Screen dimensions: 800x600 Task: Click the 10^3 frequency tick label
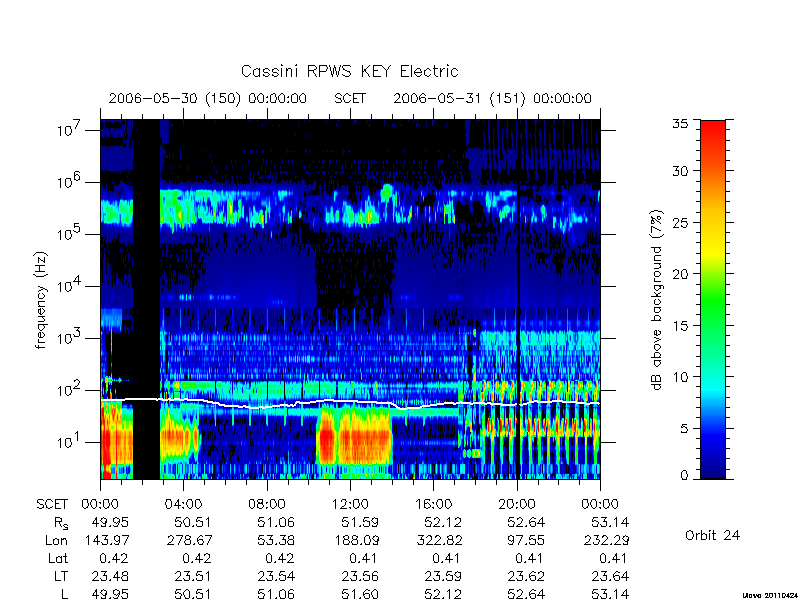(x=70, y=337)
